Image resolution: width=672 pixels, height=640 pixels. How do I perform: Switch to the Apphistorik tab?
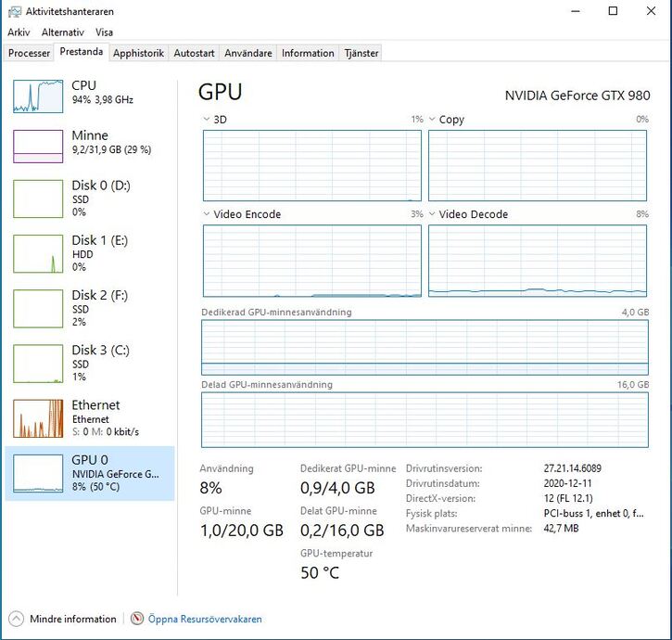138,53
